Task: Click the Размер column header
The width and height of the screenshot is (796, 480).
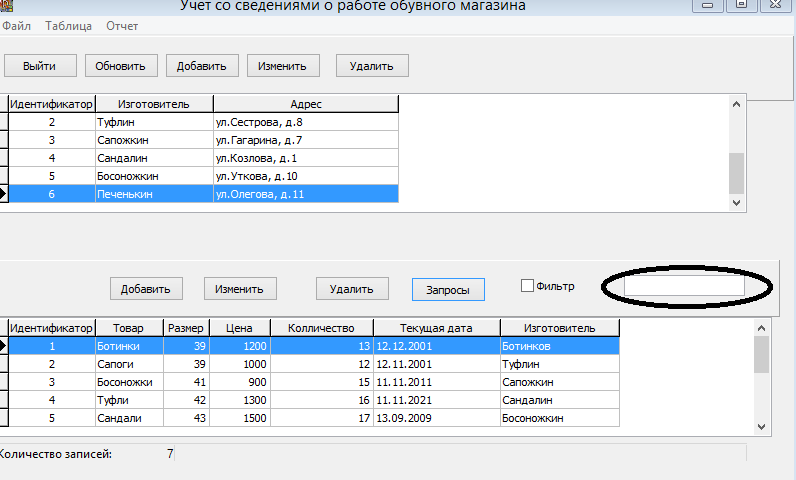Action: point(186,328)
